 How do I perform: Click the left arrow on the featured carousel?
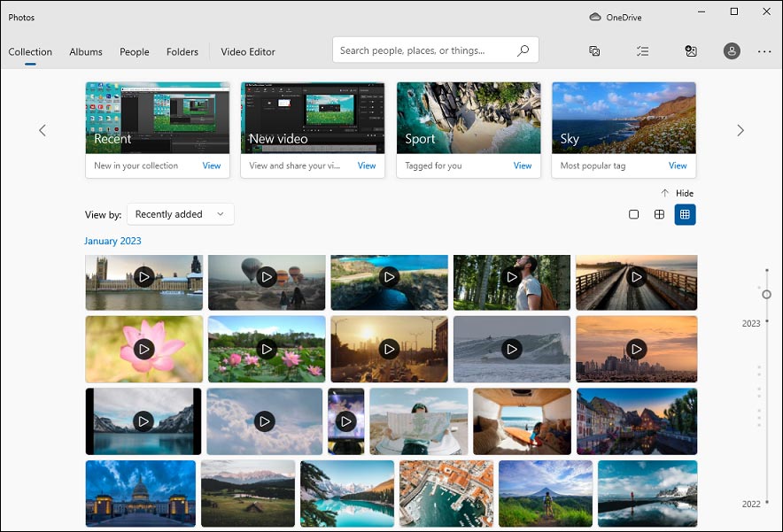(x=43, y=129)
